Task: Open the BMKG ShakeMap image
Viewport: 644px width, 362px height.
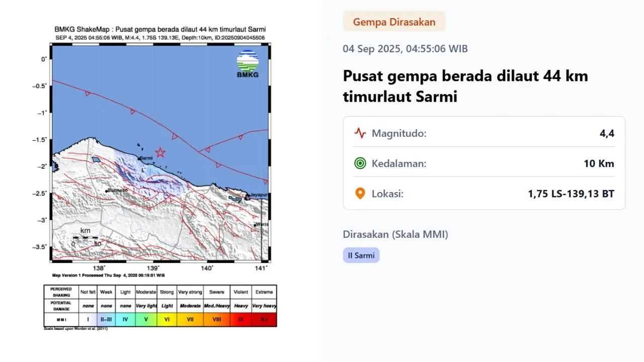Action: pos(160,177)
